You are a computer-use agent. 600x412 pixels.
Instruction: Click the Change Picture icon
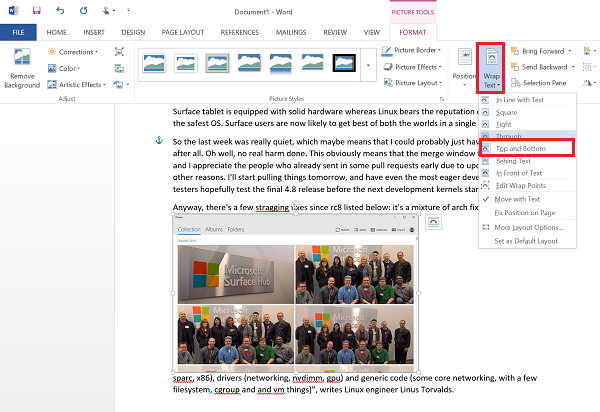click(119, 68)
